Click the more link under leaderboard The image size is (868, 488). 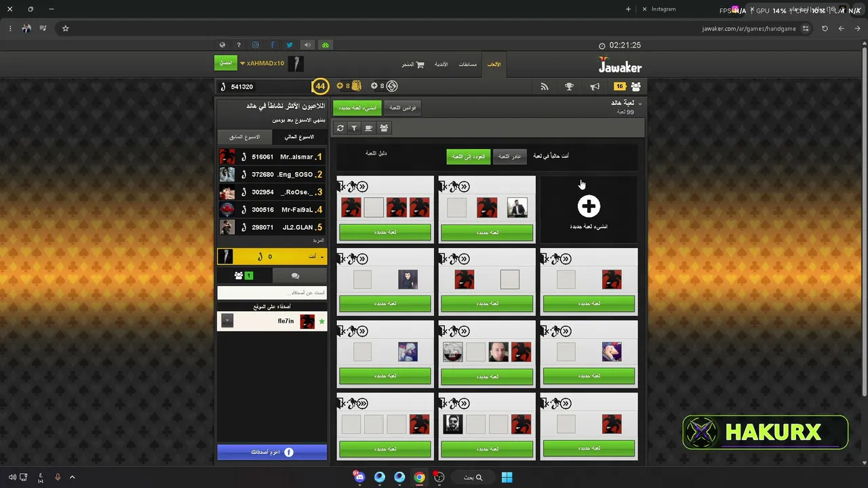[319, 241]
